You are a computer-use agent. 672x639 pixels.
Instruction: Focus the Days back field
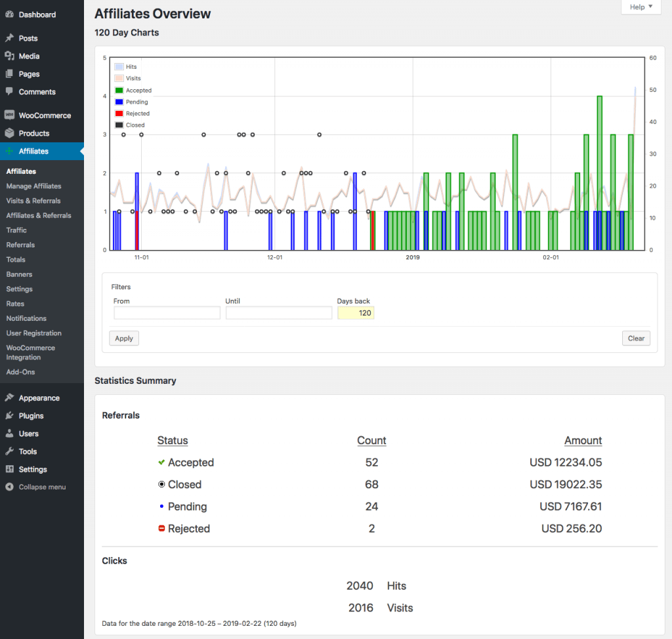(356, 313)
